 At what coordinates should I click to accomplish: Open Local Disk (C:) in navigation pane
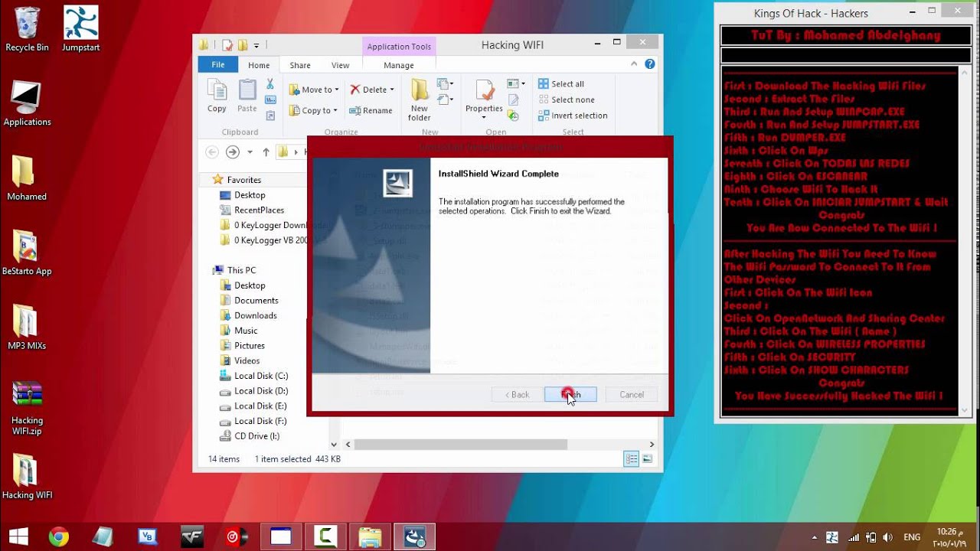[260, 376]
